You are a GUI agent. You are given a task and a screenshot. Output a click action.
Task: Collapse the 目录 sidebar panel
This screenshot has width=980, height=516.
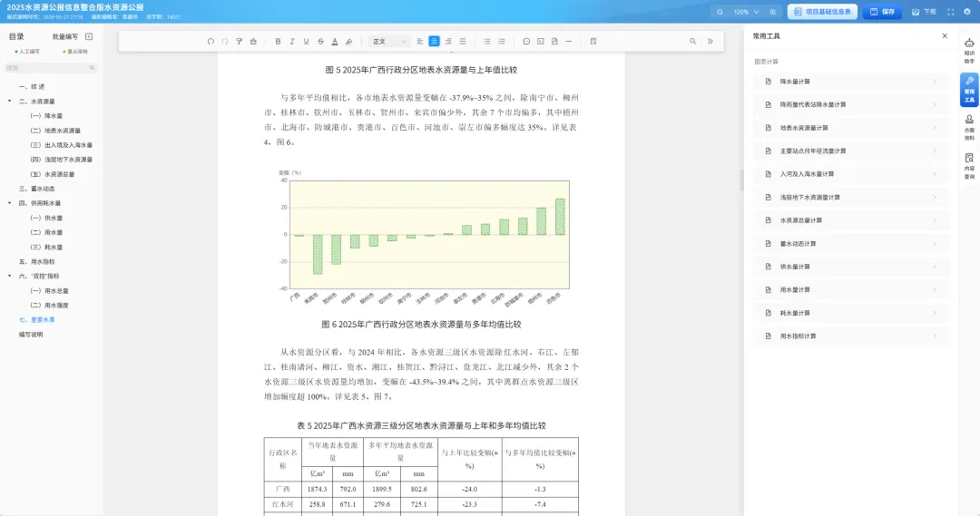[89, 37]
